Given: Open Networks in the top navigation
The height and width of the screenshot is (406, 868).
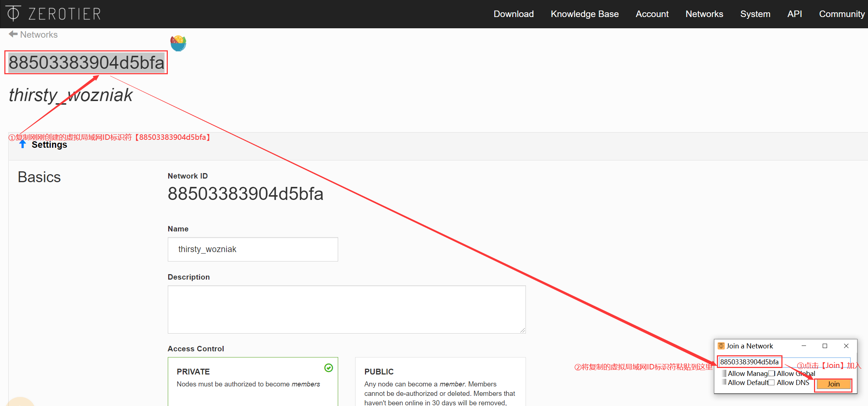Looking at the screenshot, I should tap(704, 14).
